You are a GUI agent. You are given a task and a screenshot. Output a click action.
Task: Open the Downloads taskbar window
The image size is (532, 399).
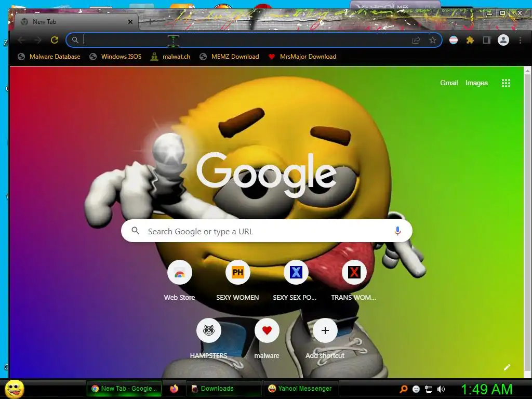[224, 389]
